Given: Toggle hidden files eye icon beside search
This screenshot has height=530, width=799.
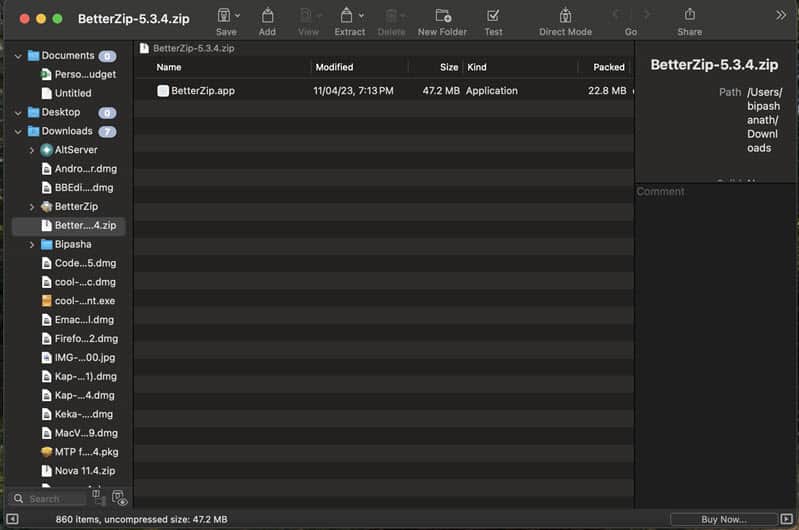Looking at the screenshot, I should coord(120,498).
